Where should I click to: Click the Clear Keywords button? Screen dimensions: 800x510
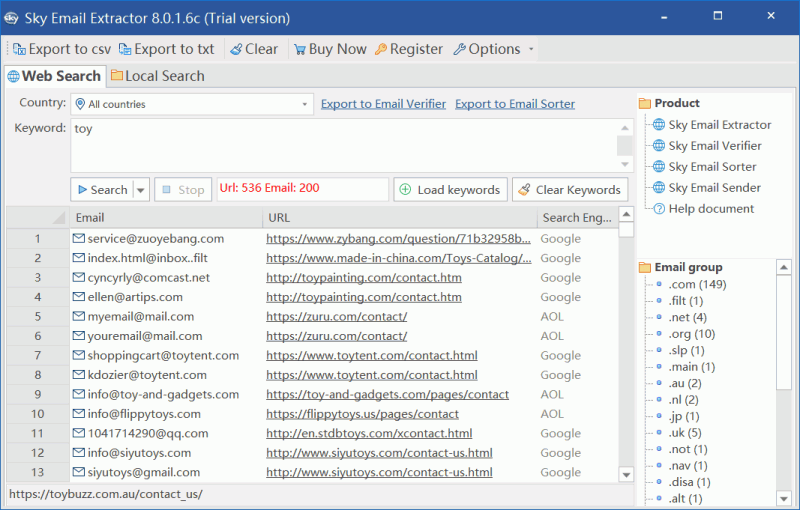click(x=570, y=190)
